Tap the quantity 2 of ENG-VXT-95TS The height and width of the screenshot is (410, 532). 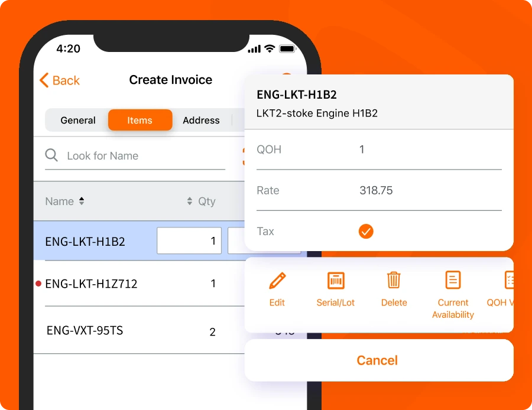[212, 331]
